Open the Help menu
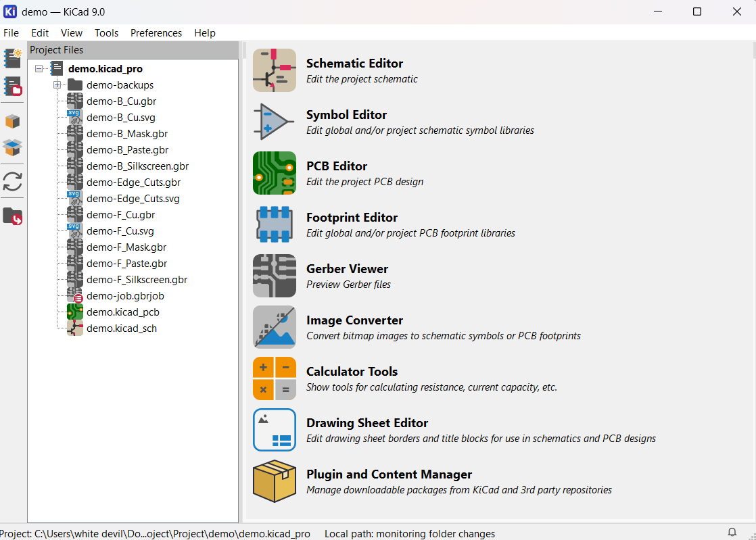 tap(205, 32)
